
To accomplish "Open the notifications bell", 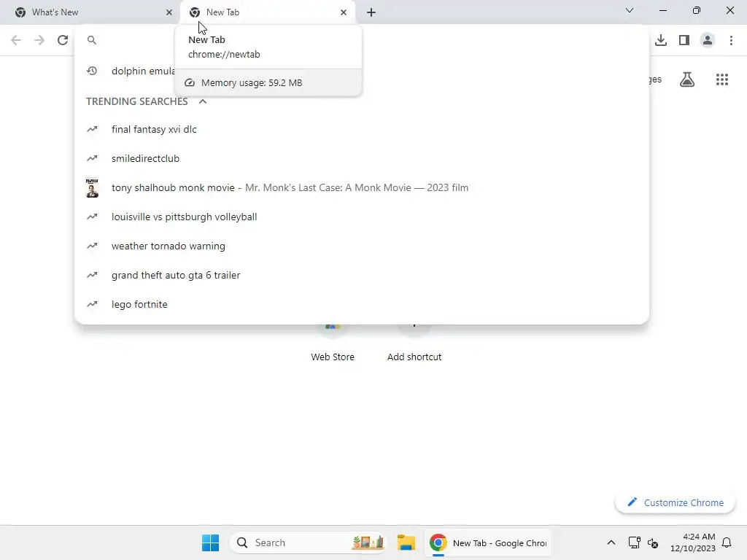I will (x=727, y=542).
